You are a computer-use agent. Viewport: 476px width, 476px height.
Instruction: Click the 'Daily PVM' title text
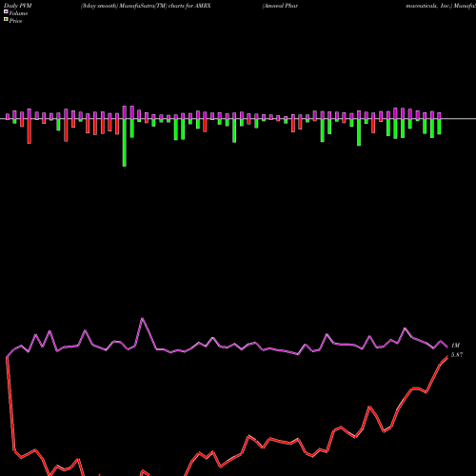pos(18,6)
